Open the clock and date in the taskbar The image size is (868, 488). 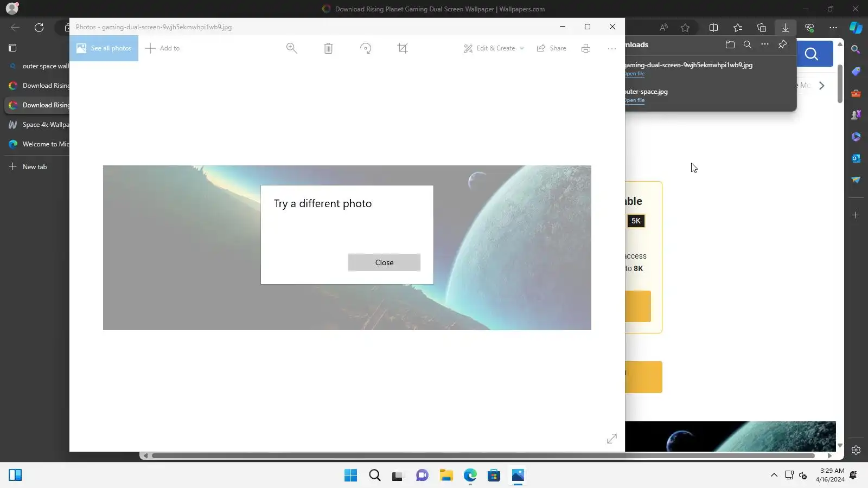830,475
